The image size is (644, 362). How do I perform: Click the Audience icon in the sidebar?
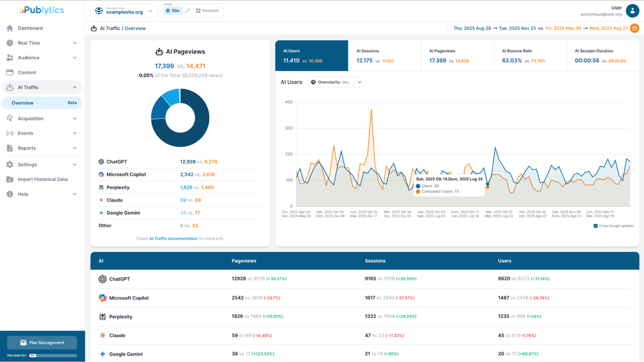point(10,57)
